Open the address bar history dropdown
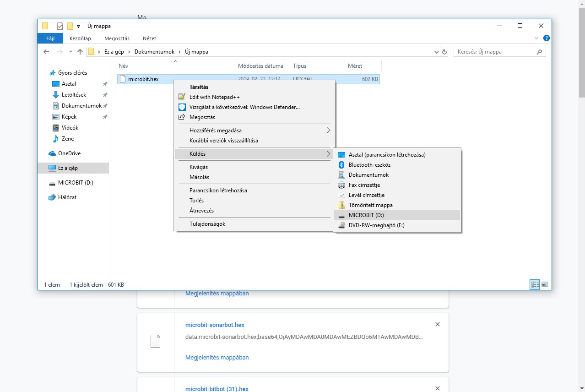Viewport: 585px width, 392px height. tap(436, 52)
